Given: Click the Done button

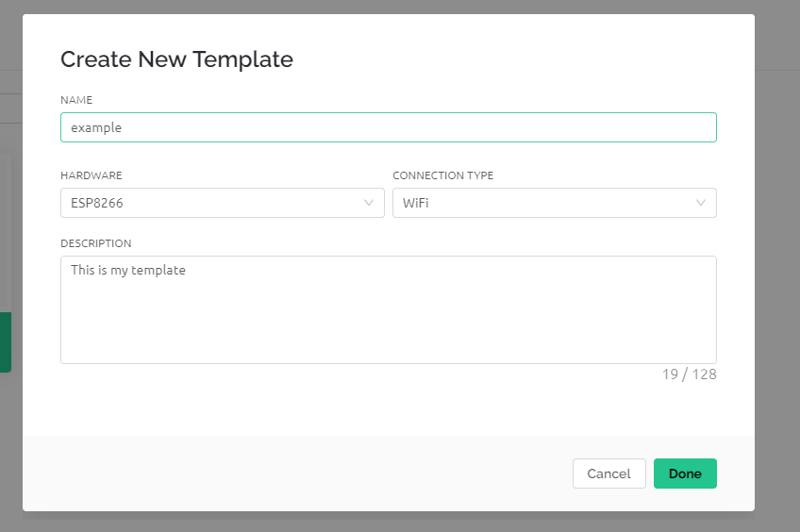Looking at the screenshot, I should (685, 474).
